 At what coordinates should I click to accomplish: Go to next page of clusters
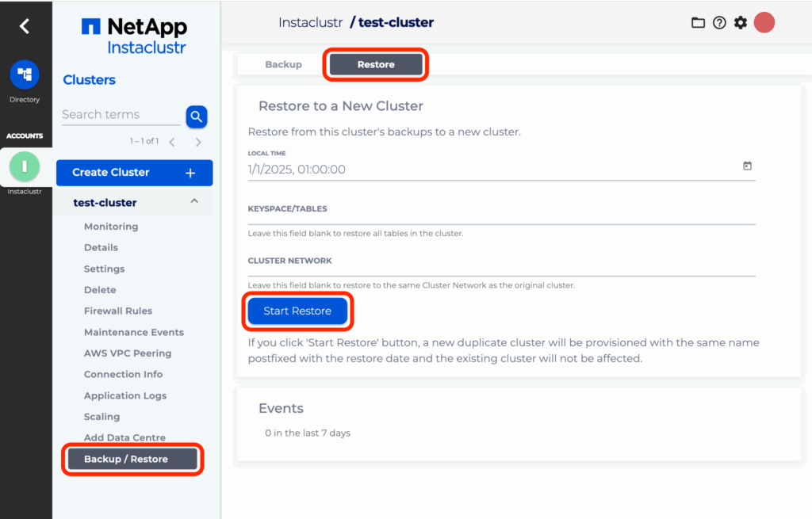click(198, 142)
